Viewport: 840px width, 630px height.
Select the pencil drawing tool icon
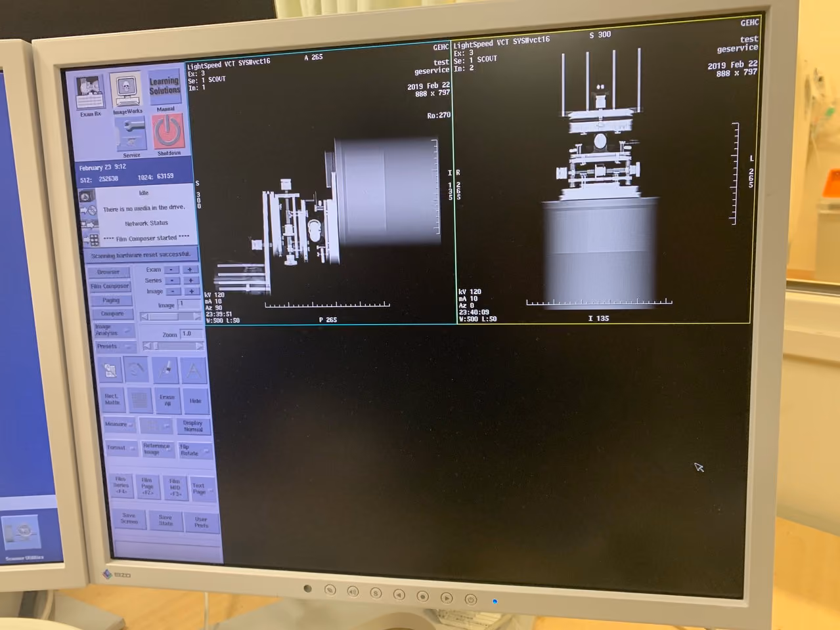pyautogui.click(x=166, y=370)
